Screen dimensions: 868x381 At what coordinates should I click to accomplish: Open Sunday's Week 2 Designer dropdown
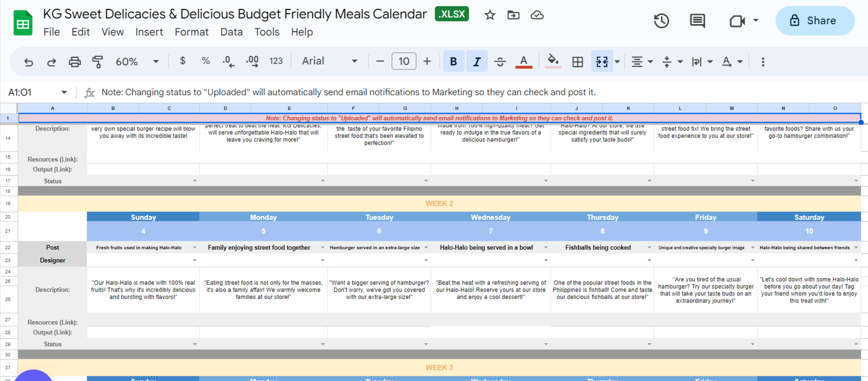coord(194,260)
